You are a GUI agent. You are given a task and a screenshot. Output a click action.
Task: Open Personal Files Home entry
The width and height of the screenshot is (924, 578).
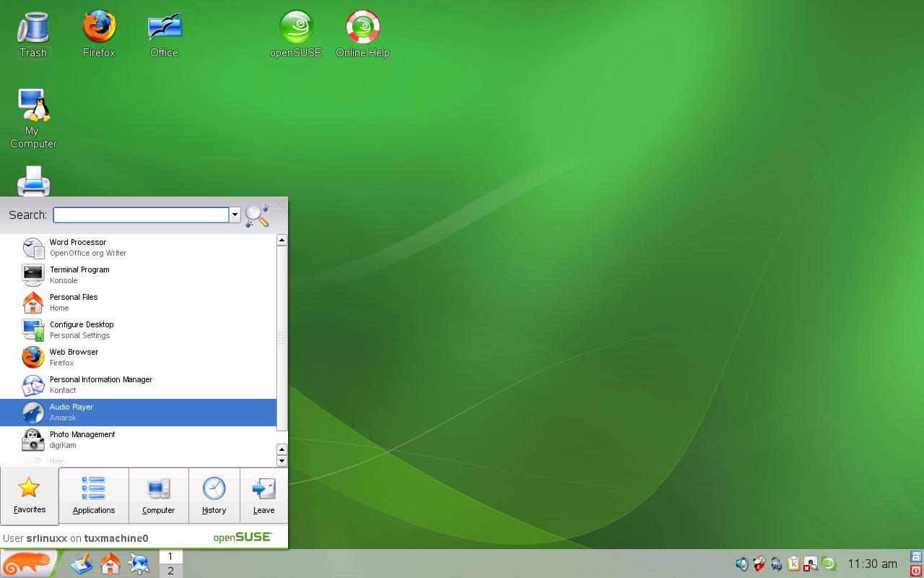[139, 303]
